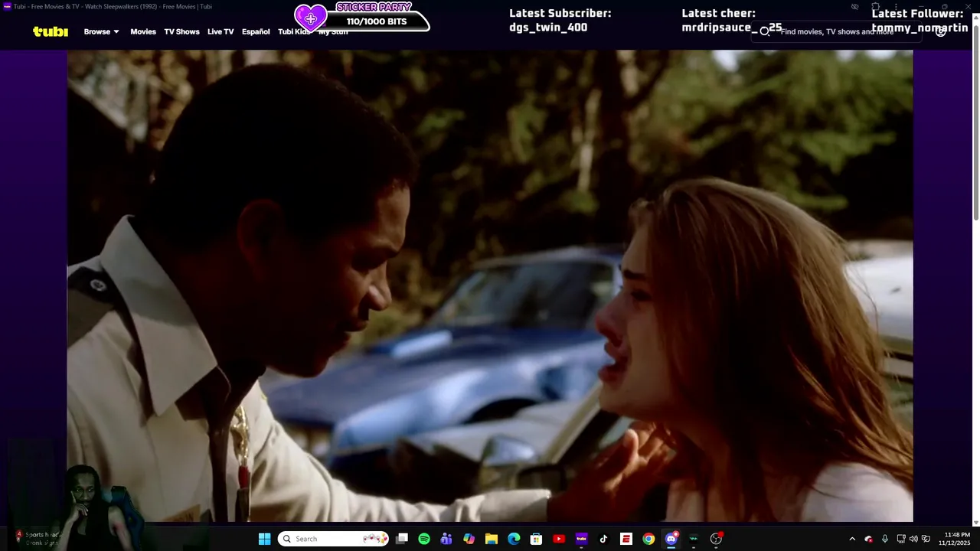Viewport: 980px width, 551px height.
Task: Open Discord from the taskbar
Action: click(x=671, y=539)
